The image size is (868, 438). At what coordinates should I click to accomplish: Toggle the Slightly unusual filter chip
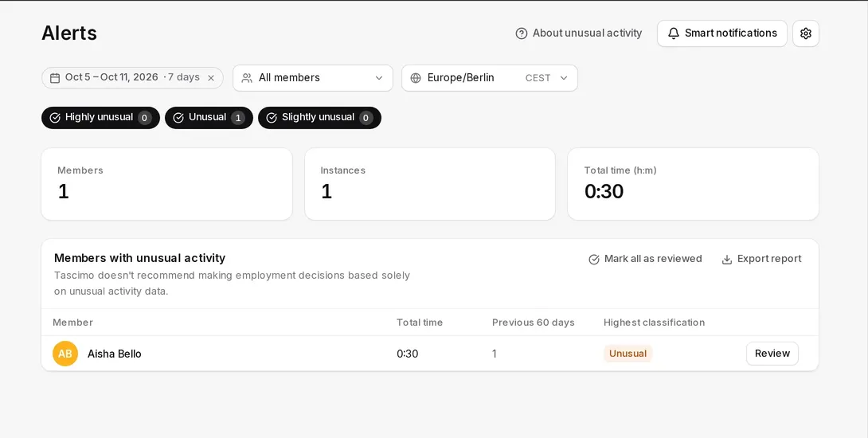[x=319, y=117]
